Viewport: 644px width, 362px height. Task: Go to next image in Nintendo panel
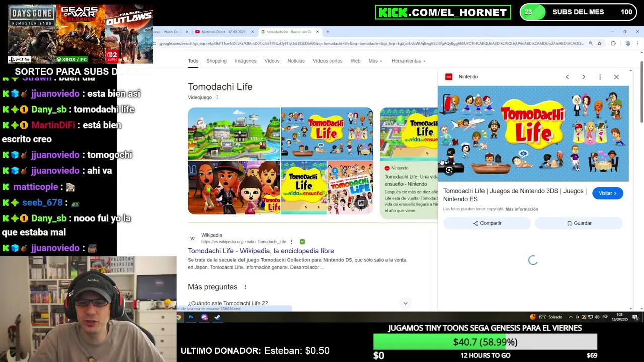tap(584, 77)
